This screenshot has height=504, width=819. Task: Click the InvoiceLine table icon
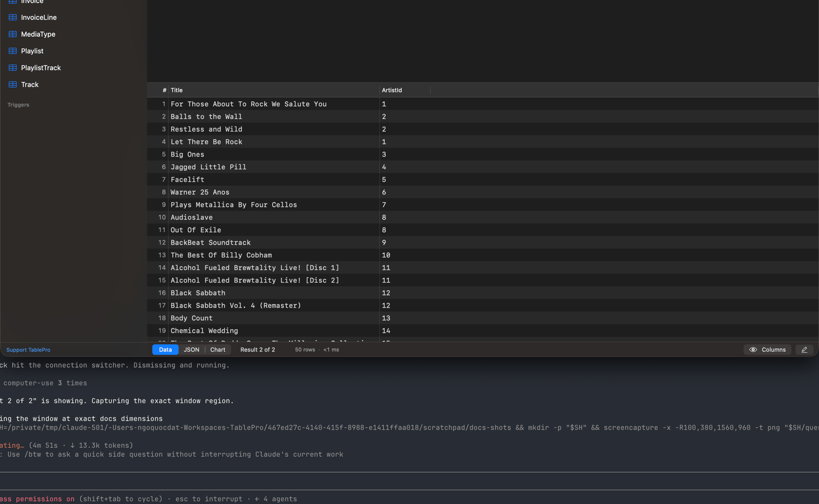[x=13, y=17]
